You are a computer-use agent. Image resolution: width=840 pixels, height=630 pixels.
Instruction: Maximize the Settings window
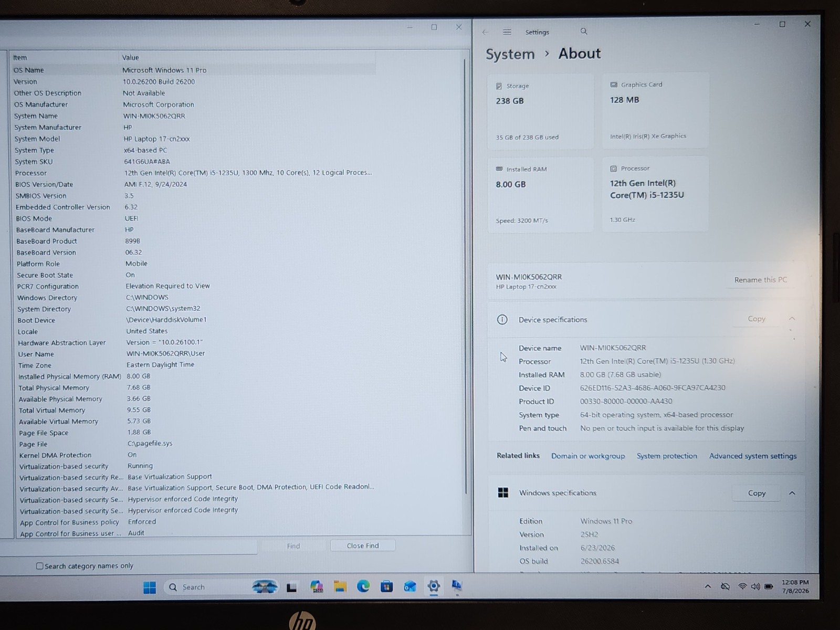[x=782, y=24]
